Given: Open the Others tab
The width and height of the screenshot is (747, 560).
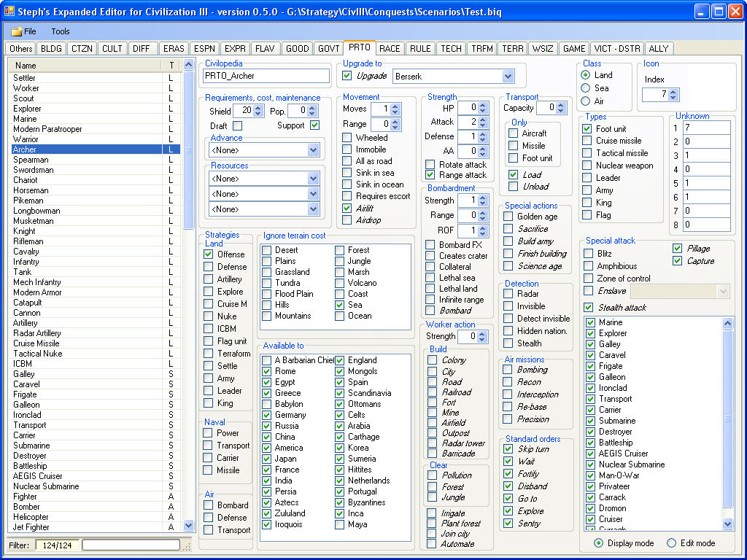Looking at the screenshot, I should coord(21,49).
